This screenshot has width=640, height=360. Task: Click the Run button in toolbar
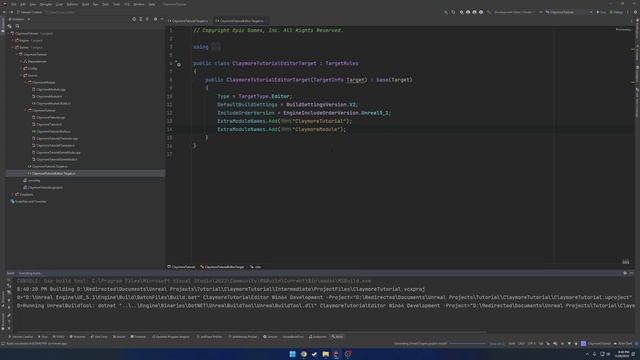pyautogui.click(x=601, y=12)
